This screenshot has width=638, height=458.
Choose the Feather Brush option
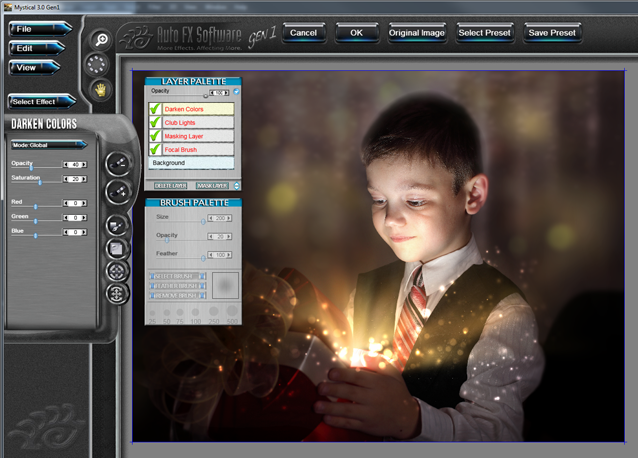click(x=178, y=286)
